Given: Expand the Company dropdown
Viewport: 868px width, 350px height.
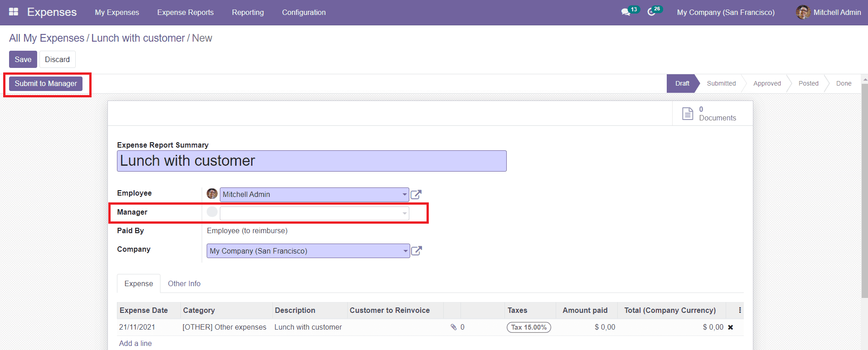Looking at the screenshot, I should click(x=405, y=251).
